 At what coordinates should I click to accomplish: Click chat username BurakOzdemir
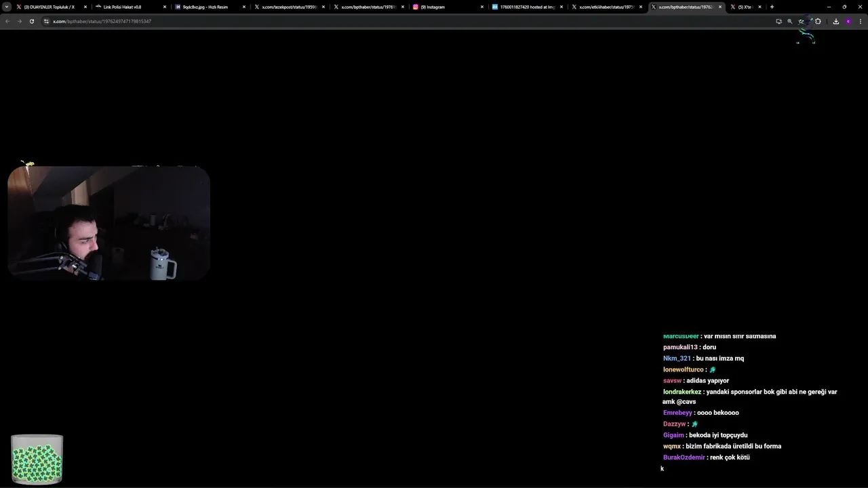click(684, 457)
